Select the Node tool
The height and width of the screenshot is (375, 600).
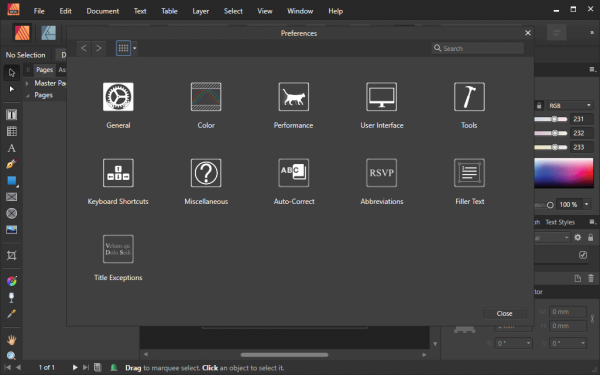[11, 89]
